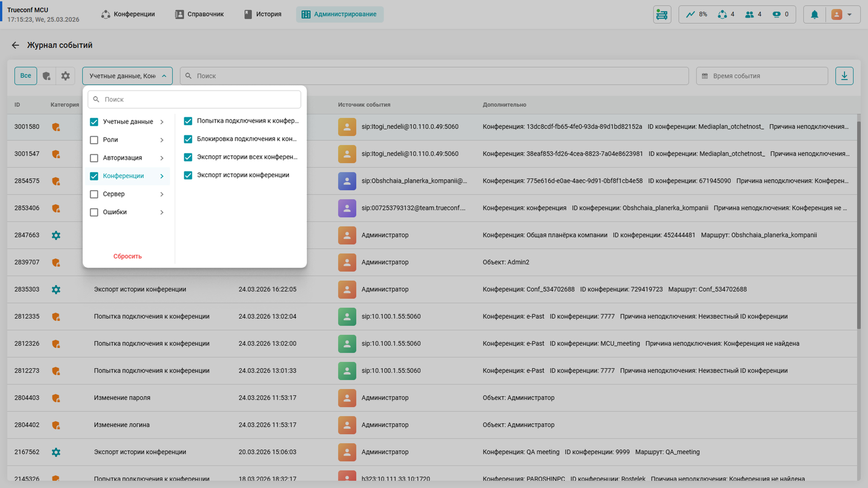868x488 pixels.
Task: Uncheck Учетные данные category checkbox
Action: click(94, 122)
